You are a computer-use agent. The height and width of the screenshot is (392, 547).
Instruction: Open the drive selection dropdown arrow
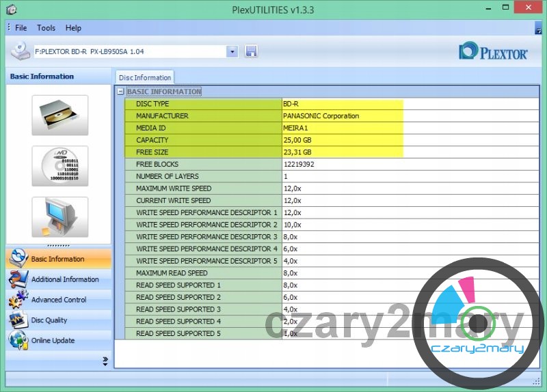232,51
